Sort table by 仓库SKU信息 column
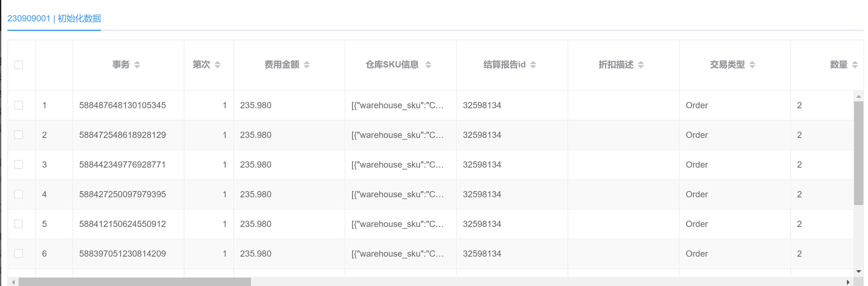Viewport: 868px width, 286px height. [x=428, y=64]
